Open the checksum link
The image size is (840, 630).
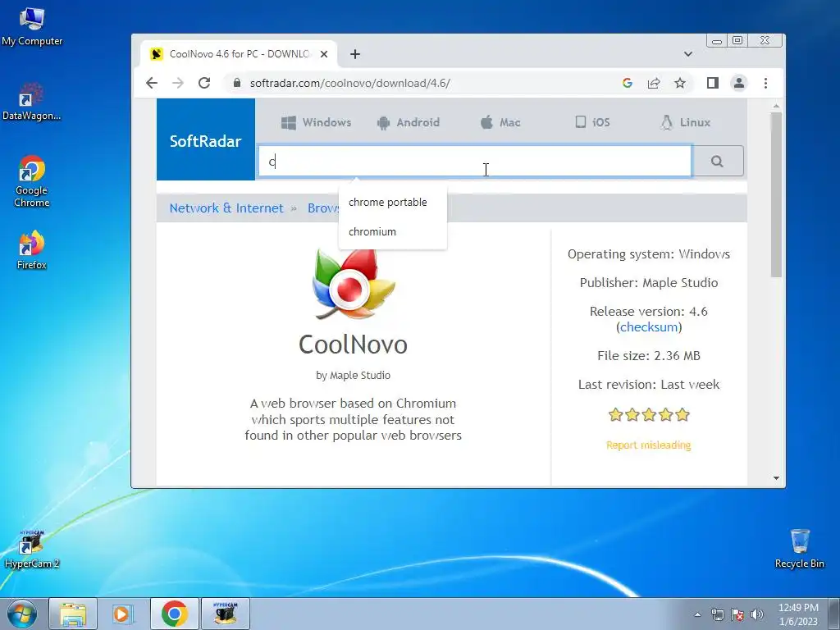[649, 326]
